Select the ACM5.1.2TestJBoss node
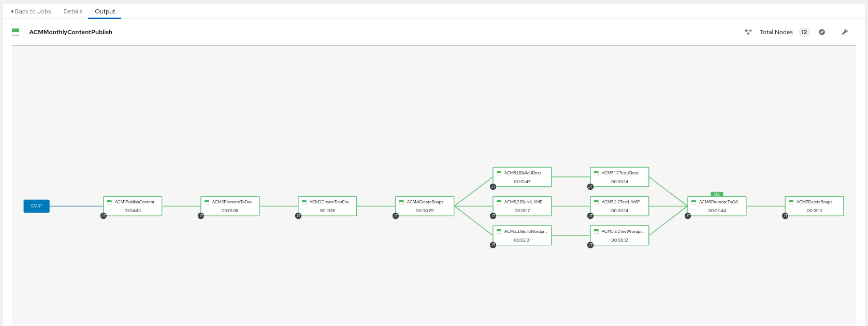Screen dimensions: 868x326 619,177
